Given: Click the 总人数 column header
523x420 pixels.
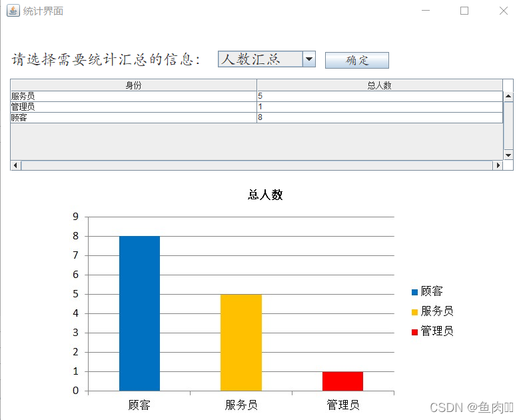Looking at the screenshot, I should pyautogui.click(x=379, y=85).
